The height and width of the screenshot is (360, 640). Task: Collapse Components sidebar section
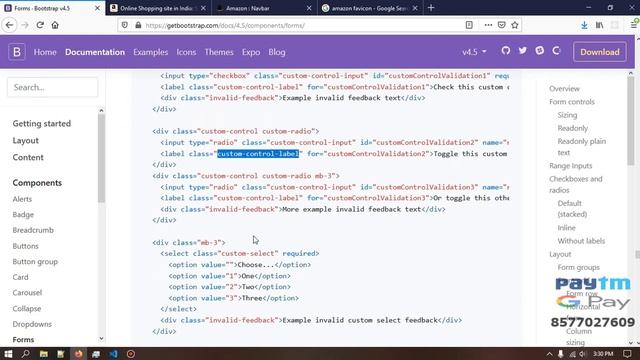click(x=37, y=182)
